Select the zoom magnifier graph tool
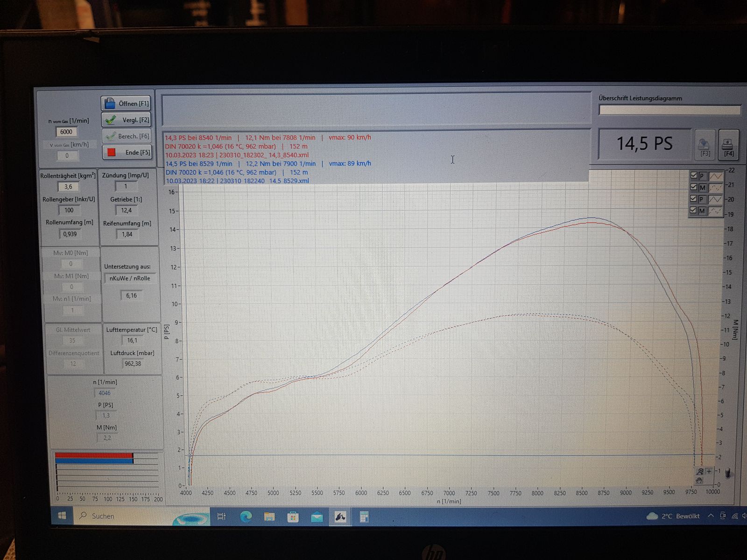747x560 pixels. [700, 471]
